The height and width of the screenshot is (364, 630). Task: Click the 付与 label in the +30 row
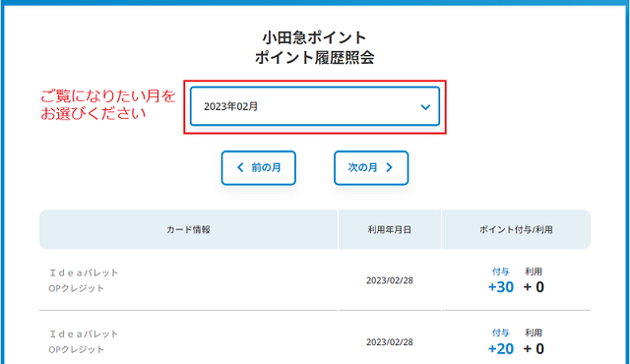pos(501,272)
